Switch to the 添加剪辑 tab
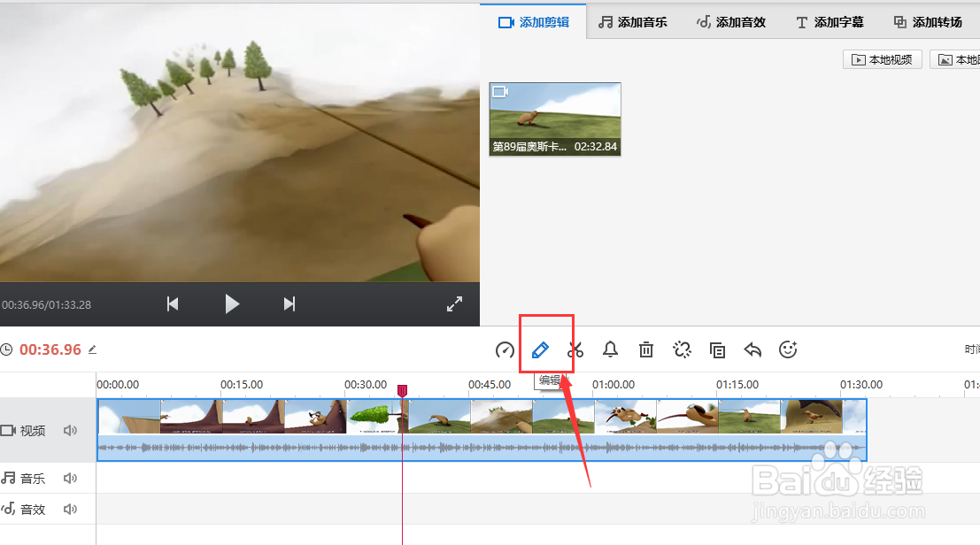 pos(533,22)
